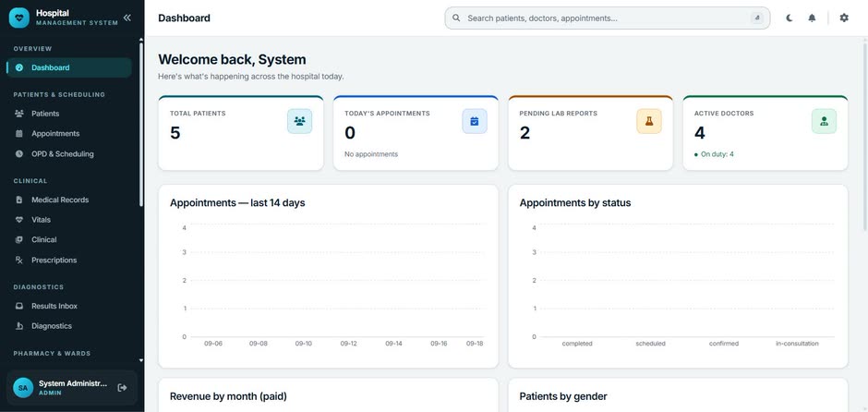Click the Patients group icon in sidebar
Screen dimensions: 868x412
(x=19, y=114)
